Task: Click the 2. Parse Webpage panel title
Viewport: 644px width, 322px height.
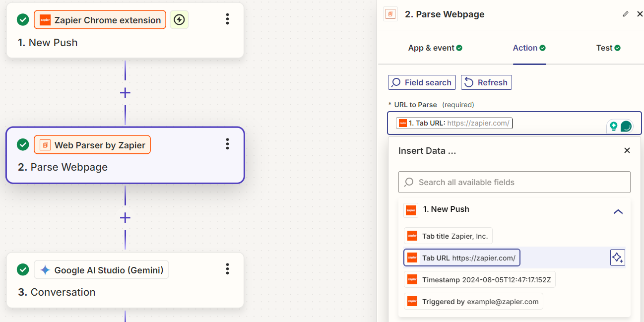Action: point(445,14)
